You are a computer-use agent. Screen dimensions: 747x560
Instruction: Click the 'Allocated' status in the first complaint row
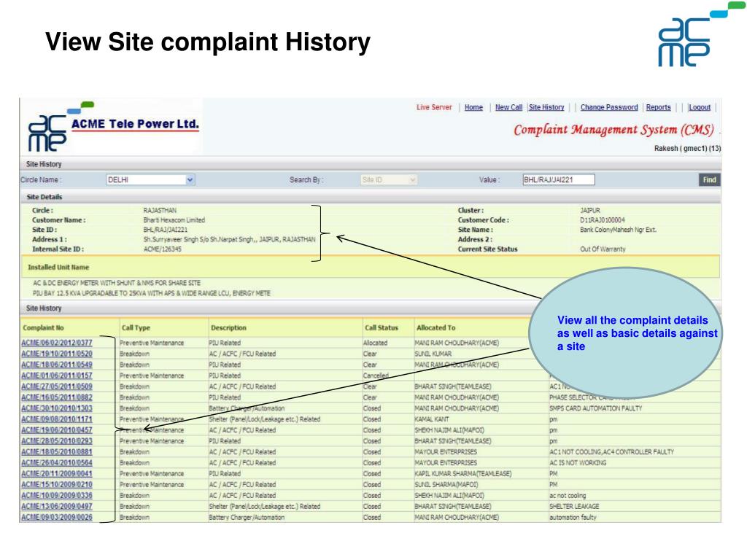(376, 343)
